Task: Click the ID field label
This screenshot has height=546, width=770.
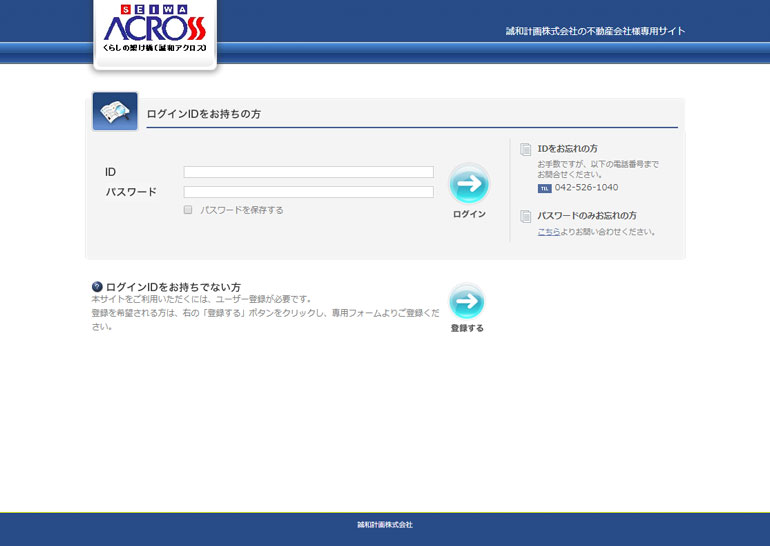Action: pos(110,172)
